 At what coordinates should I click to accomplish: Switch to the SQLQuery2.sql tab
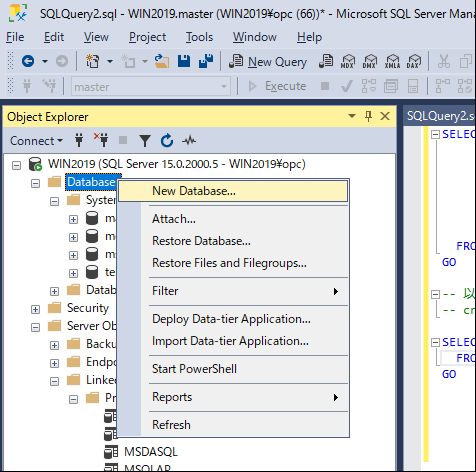(440, 116)
